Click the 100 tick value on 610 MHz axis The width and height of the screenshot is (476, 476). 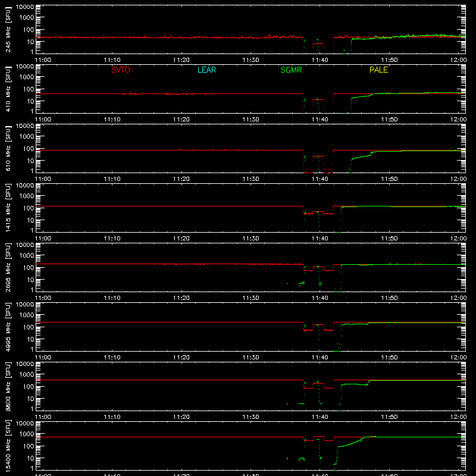coord(28,148)
